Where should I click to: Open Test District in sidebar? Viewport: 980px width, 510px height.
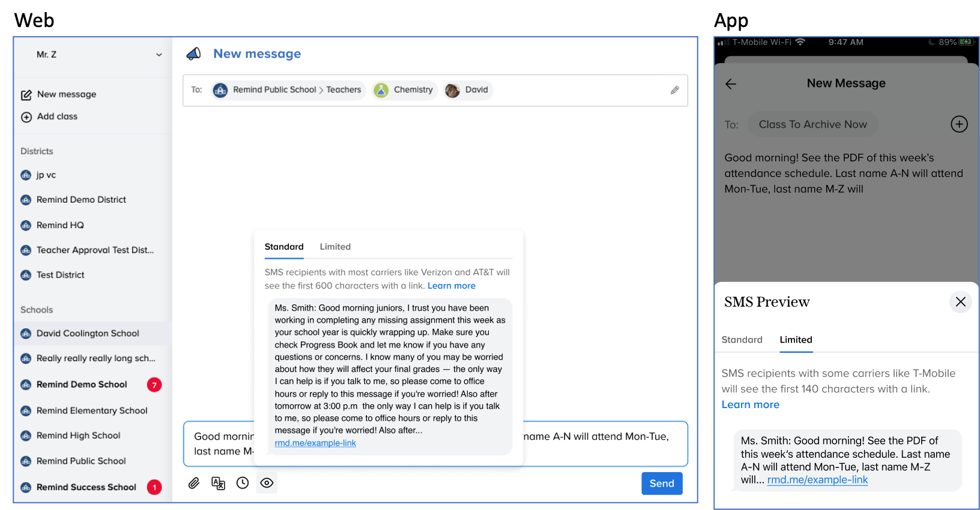(x=60, y=275)
